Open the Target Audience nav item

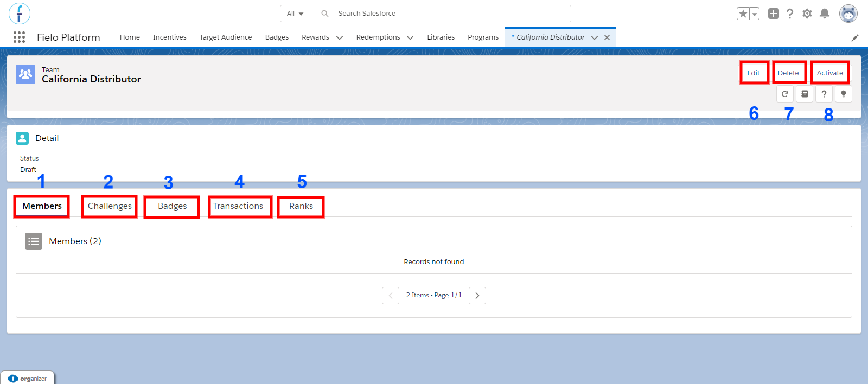click(226, 37)
